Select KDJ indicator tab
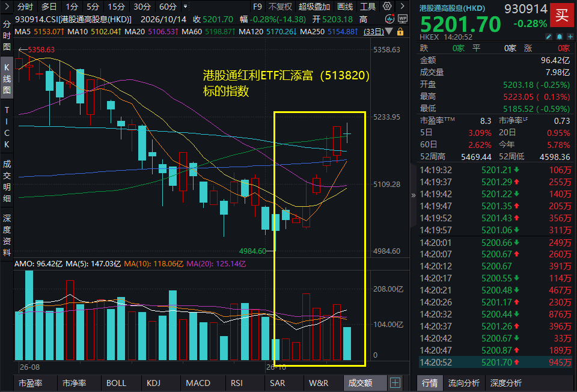The width and height of the screenshot is (577, 392). pos(153,383)
